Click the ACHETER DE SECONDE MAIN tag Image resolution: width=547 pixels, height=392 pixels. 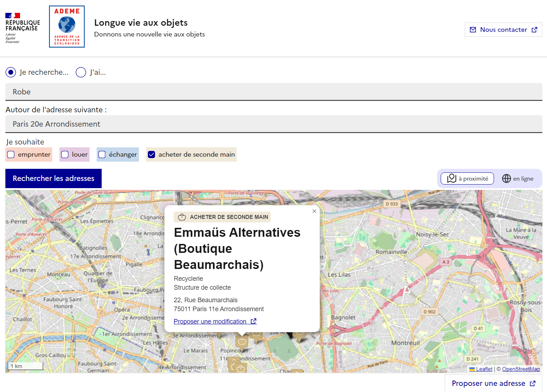[x=222, y=217]
